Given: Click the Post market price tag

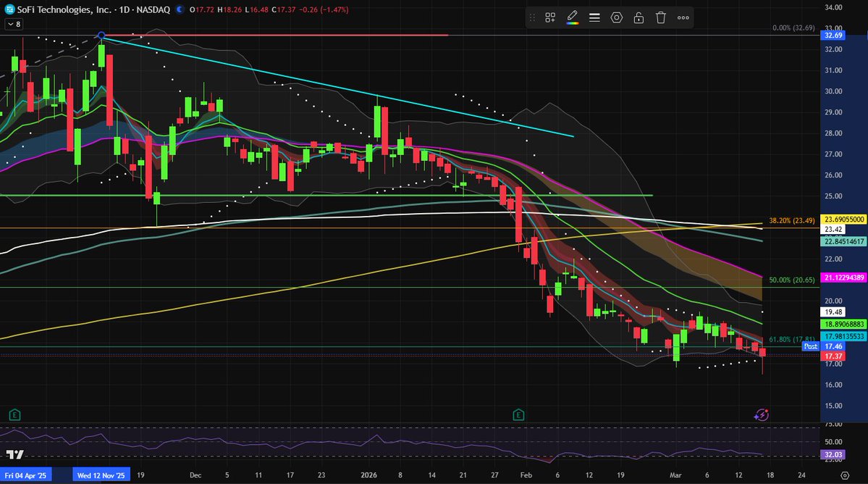Looking at the screenshot, I should click(810, 346).
